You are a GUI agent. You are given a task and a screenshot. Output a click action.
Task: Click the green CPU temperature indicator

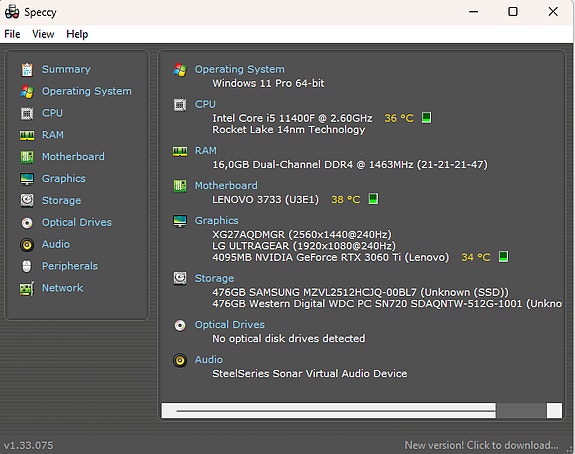coord(426,118)
